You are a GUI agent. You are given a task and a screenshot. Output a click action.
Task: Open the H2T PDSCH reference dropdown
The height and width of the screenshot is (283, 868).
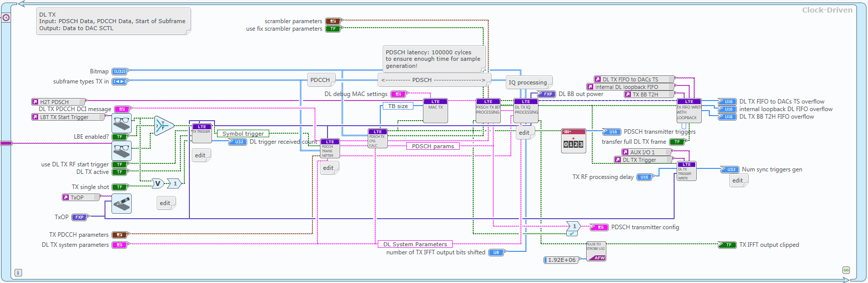[x=59, y=102]
